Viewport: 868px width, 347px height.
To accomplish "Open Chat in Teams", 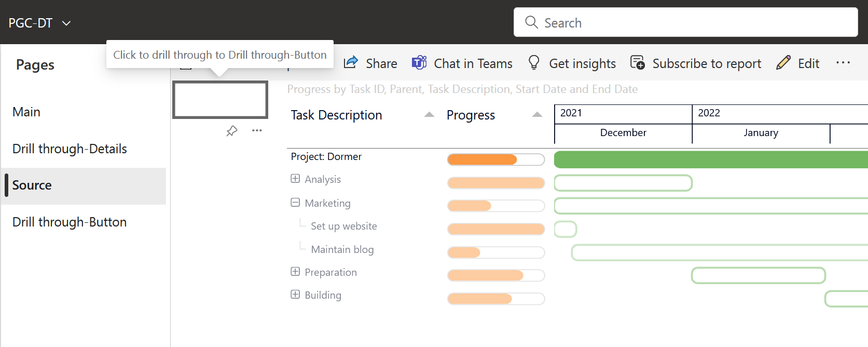I will coord(419,62).
